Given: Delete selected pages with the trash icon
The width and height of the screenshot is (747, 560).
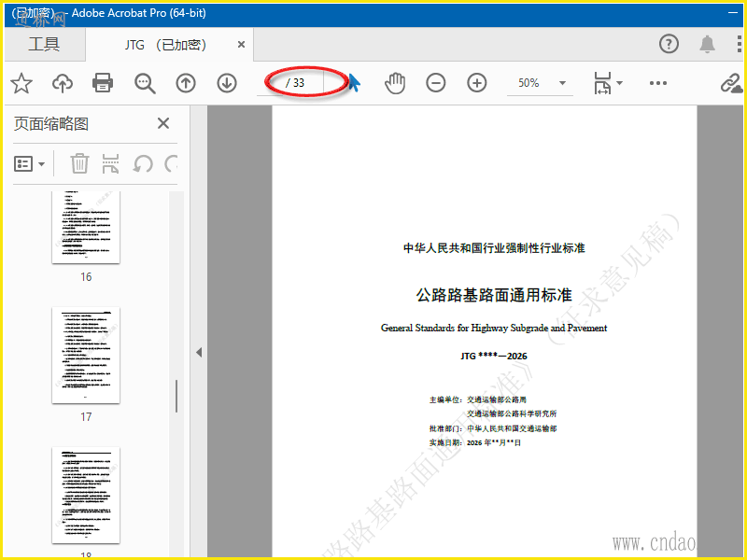Looking at the screenshot, I should [x=79, y=163].
